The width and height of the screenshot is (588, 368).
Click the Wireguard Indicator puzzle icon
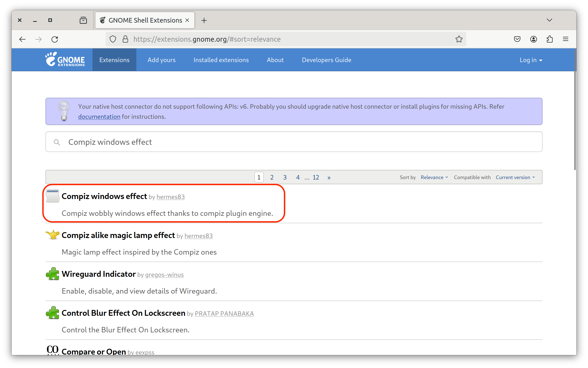tap(53, 274)
